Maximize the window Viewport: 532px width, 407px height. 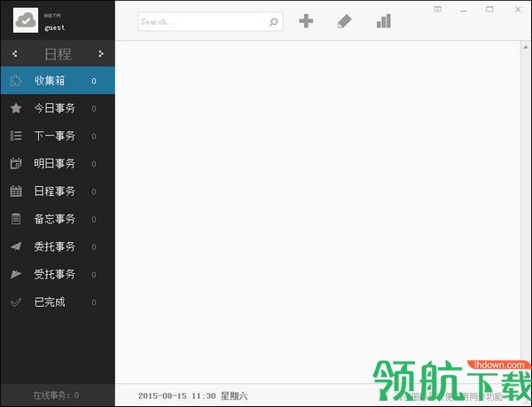click(x=489, y=10)
